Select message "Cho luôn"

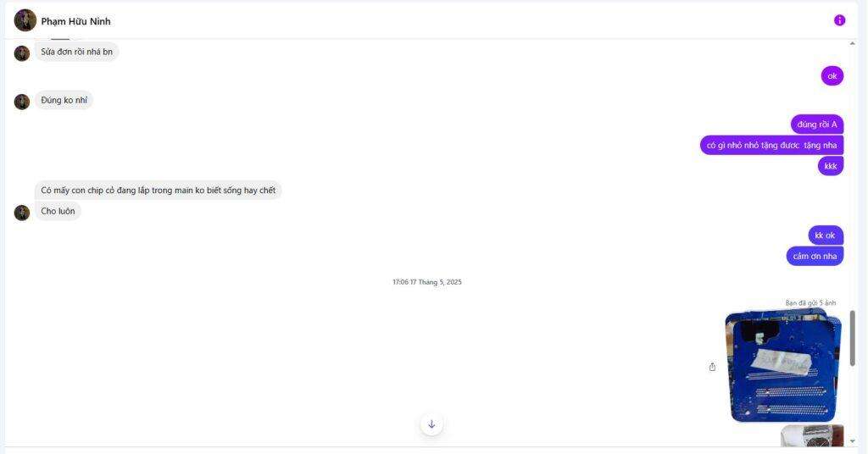[x=58, y=211]
